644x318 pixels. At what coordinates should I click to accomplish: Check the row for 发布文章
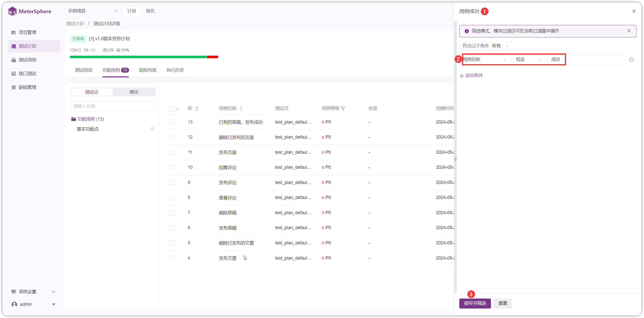point(171,258)
